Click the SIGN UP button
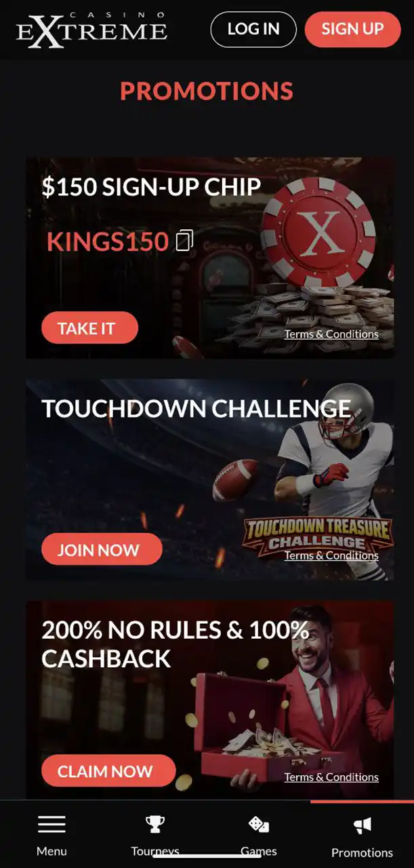Viewport: 414px width, 868px height. (x=352, y=29)
